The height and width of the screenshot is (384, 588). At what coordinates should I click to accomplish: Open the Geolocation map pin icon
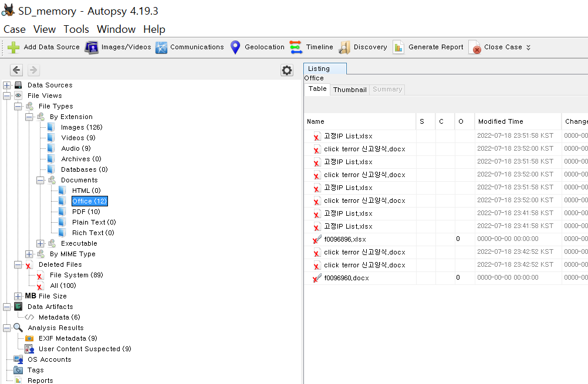pyautogui.click(x=235, y=47)
